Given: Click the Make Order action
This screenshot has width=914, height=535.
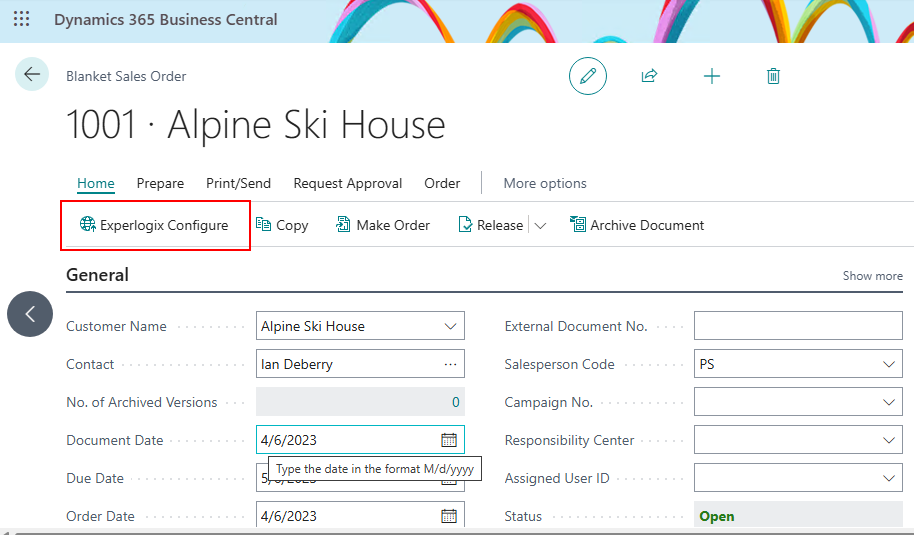Looking at the screenshot, I should (x=383, y=225).
